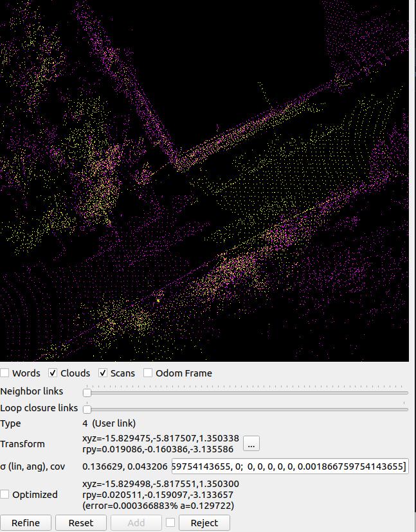
Task: Click the greyed-out Add button
Action: (136, 523)
